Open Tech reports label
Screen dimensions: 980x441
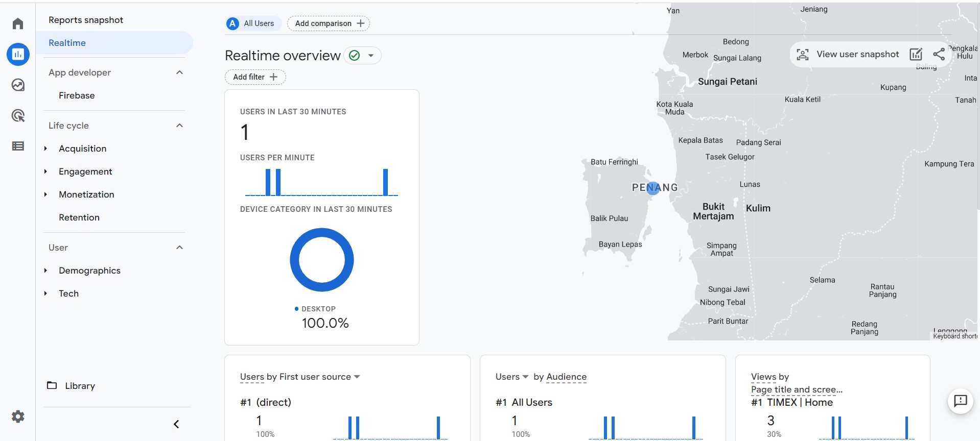click(x=68, y=293)
